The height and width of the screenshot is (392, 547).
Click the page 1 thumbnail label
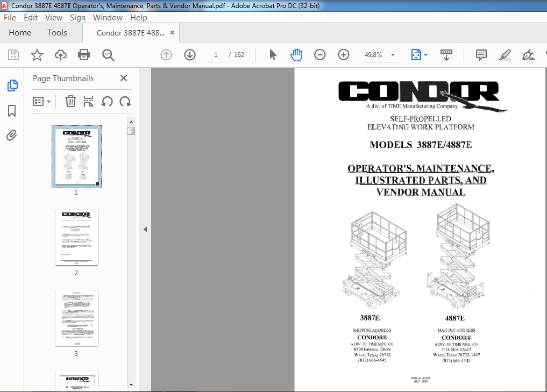76,193
